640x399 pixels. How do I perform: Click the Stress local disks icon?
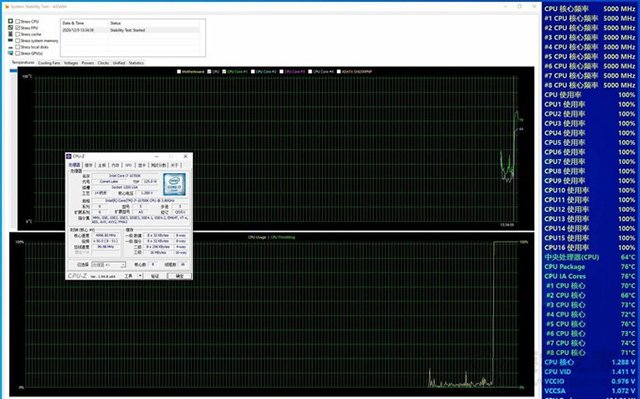click(x=10, y=47)
